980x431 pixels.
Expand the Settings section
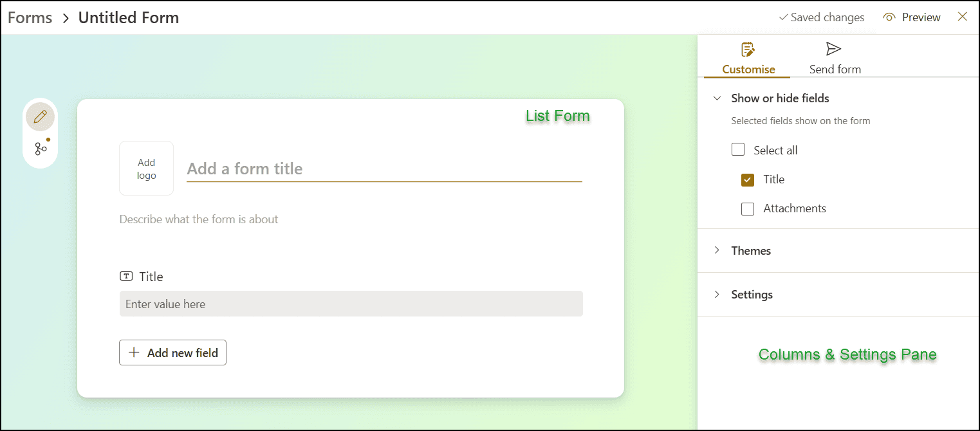[x=717, y=295]
